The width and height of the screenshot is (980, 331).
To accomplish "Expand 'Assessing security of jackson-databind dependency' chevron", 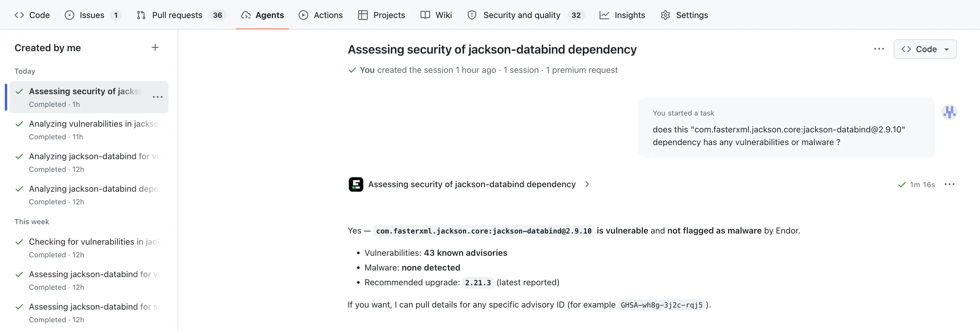I will point(587,184).
